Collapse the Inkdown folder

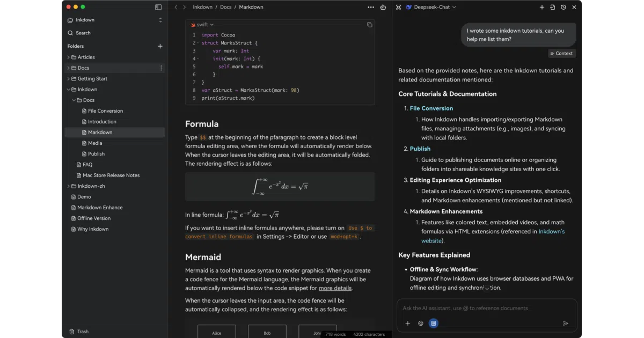(x=68, y=90)
